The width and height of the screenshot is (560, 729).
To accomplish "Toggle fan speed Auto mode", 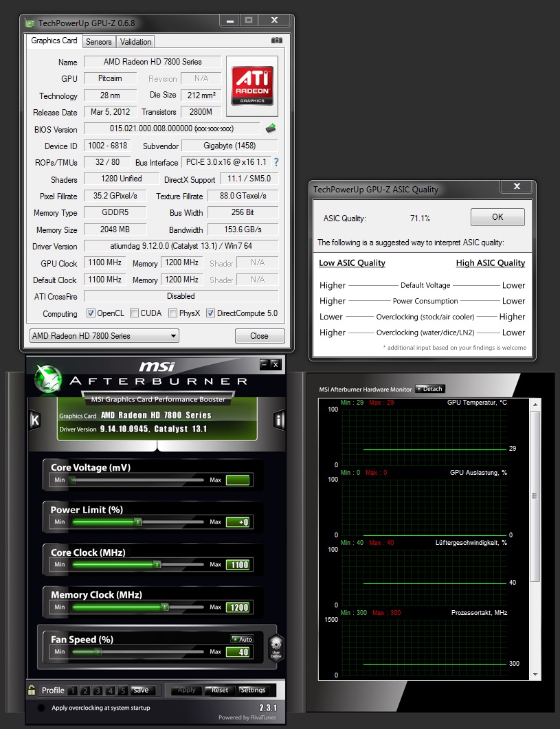I will [242, 639].
